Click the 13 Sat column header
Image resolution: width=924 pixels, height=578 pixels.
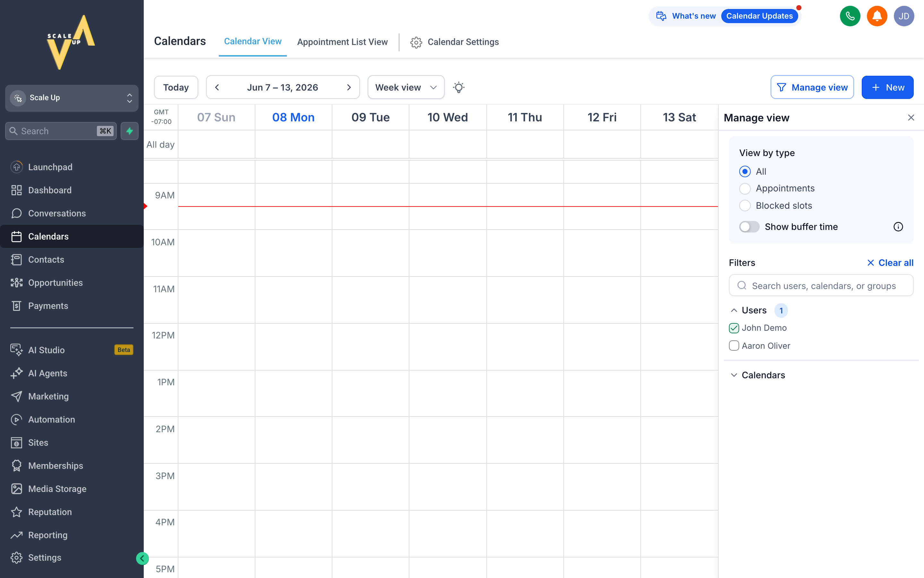[679, 117]
